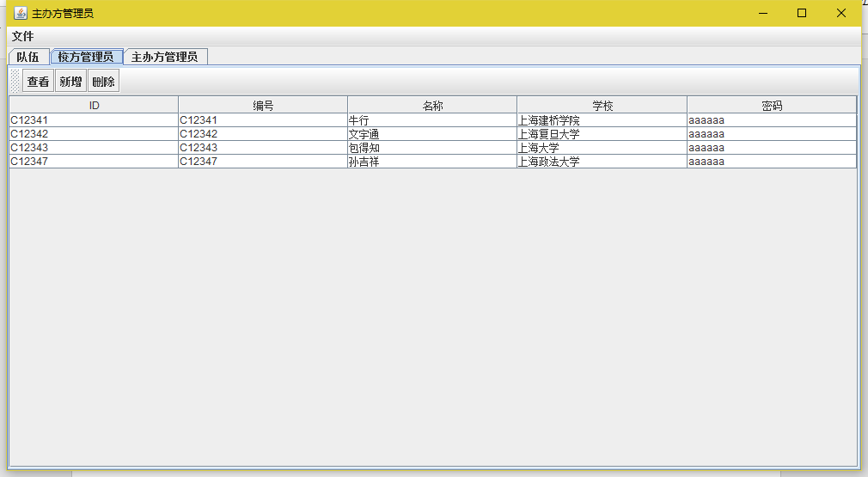Select the name cell 包得知
Viewport: 868px width, 477px height.
tap(432, 148)
